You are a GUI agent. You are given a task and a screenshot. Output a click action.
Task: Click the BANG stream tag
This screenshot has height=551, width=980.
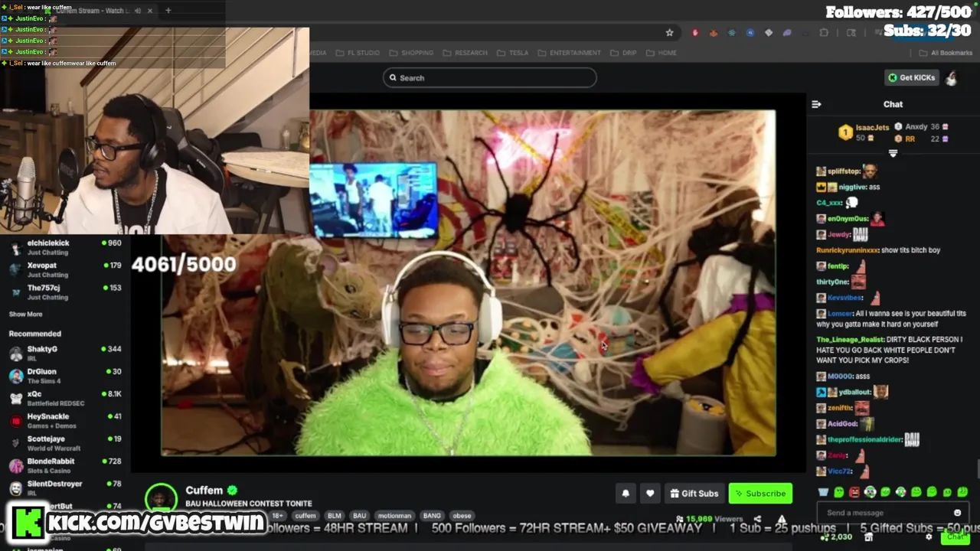(432, 516)
